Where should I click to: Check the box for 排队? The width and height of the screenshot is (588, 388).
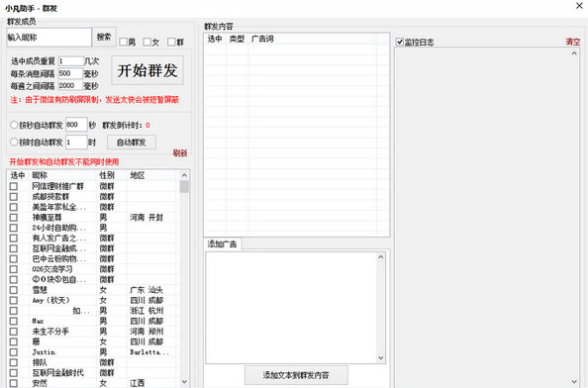coord(14,362)
